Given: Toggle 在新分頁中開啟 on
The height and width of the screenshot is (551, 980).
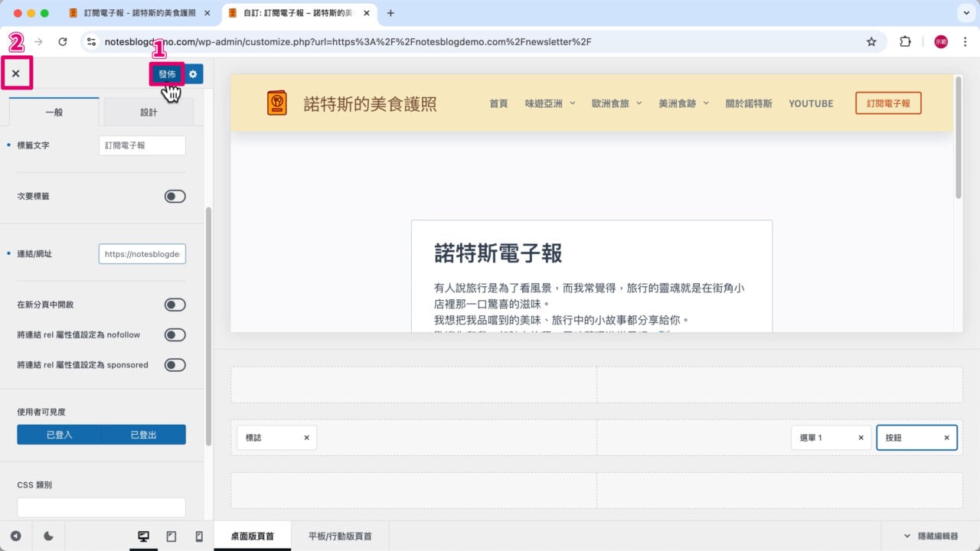Looking at the screenshot, I should (x=175, y=305).
